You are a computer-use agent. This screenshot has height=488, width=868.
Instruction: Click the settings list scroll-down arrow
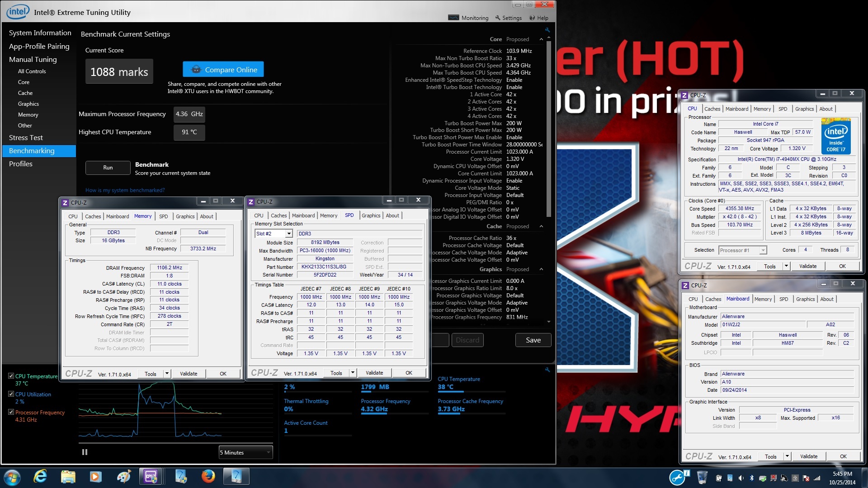[x=548, y=322]
